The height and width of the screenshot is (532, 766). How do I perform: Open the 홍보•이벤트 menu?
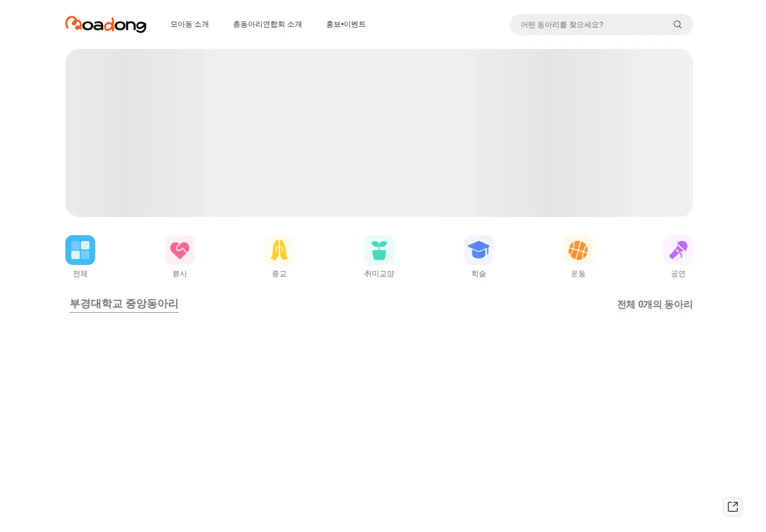pos(346,24)
